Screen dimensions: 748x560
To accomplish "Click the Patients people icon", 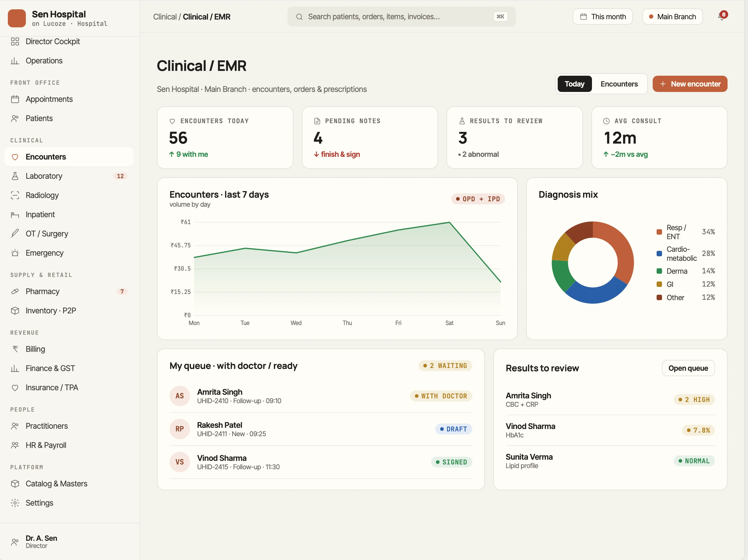I will click(x=15, y=119).
